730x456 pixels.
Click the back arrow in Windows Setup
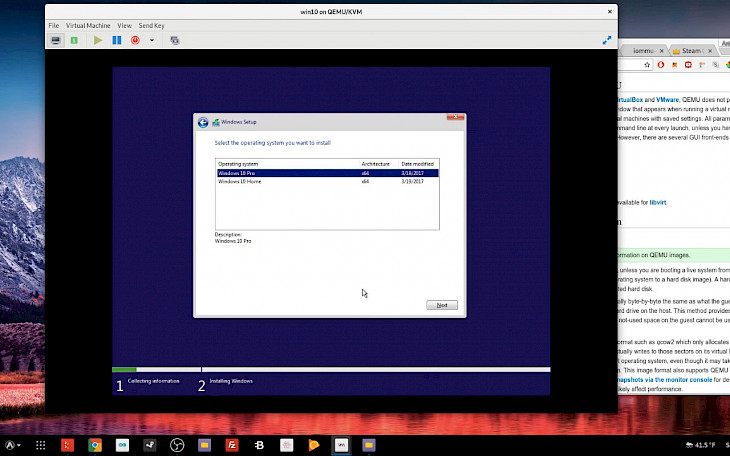(x=203, y=123)
